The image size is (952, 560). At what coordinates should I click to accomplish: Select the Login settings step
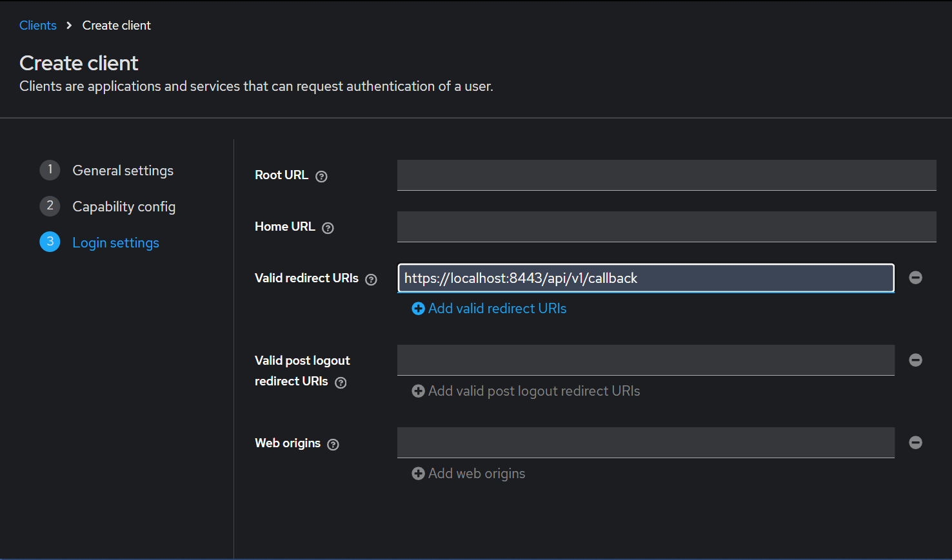point(115,242)
